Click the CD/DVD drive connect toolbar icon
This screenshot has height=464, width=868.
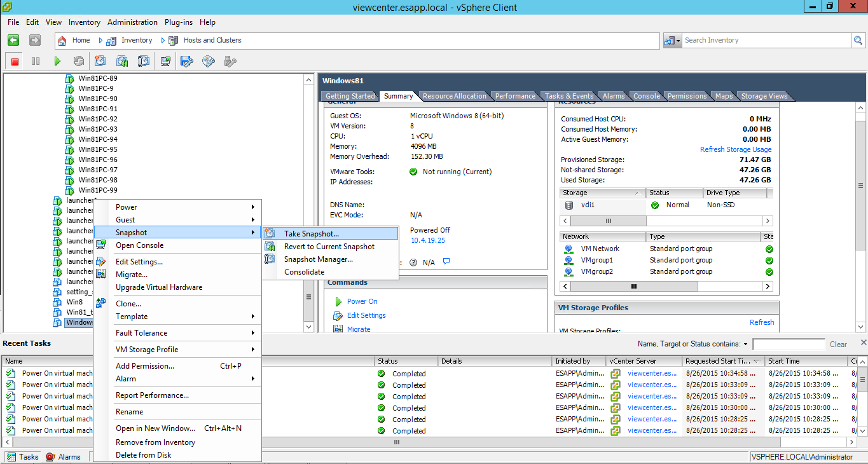[x=208, y=62]
